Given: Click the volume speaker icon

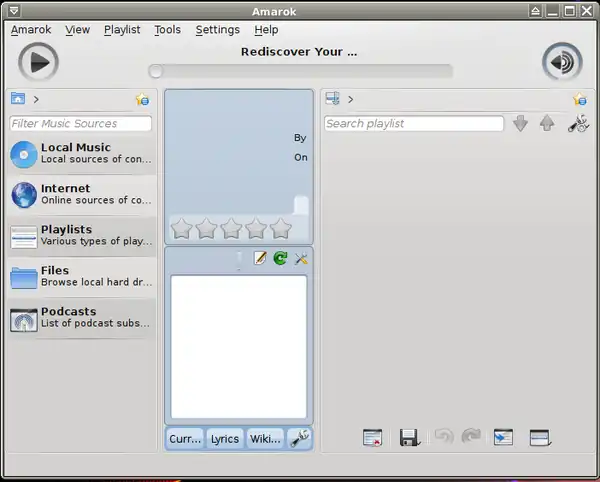Looking at the screenshot, I should (562, 63).
